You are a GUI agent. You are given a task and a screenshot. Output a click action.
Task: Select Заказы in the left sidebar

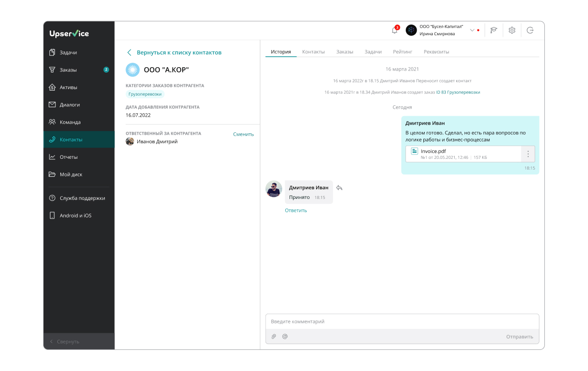pos(68,70)
